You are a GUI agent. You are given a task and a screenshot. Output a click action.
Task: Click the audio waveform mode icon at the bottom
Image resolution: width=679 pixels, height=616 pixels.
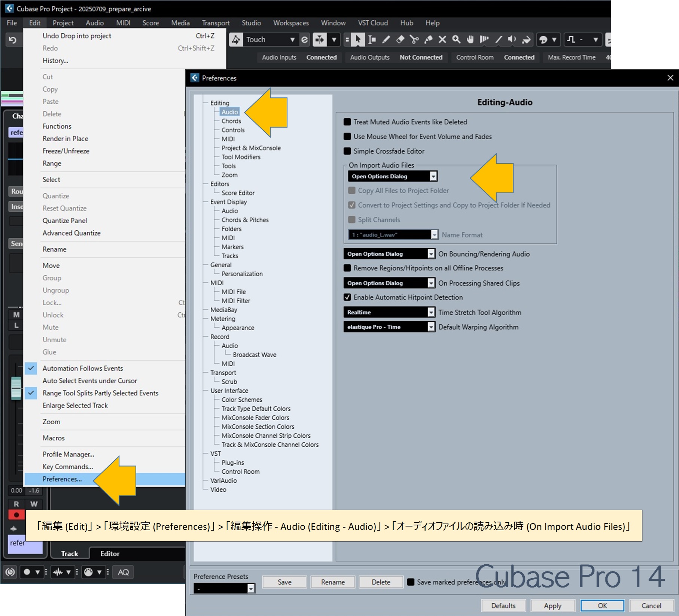click(57, 572)
